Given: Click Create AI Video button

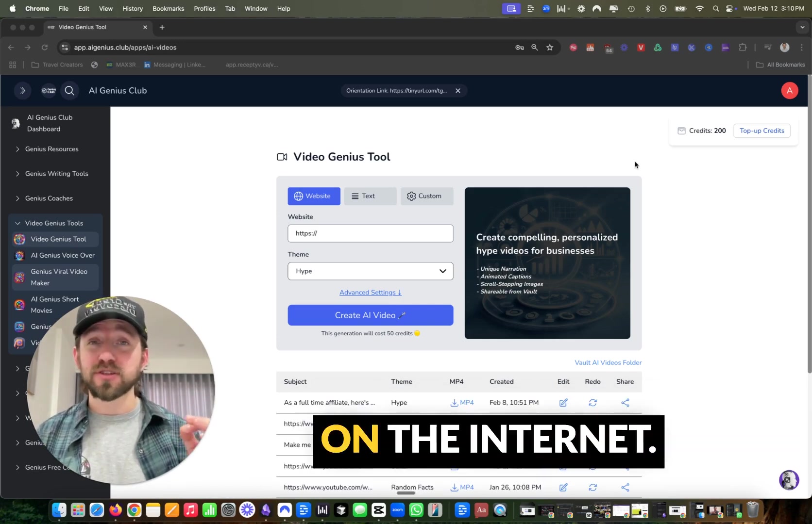Looking at the screenshot, I should pos(371,315).
